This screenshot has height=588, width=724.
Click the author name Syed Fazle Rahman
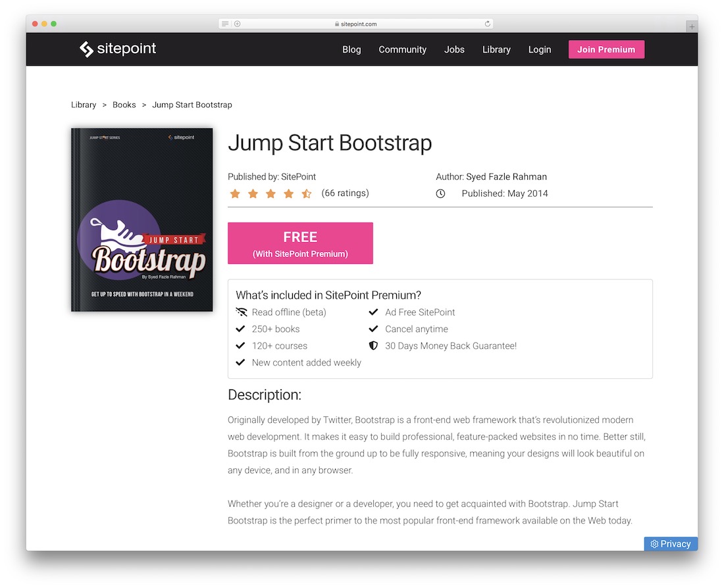[x=506, y=177]
